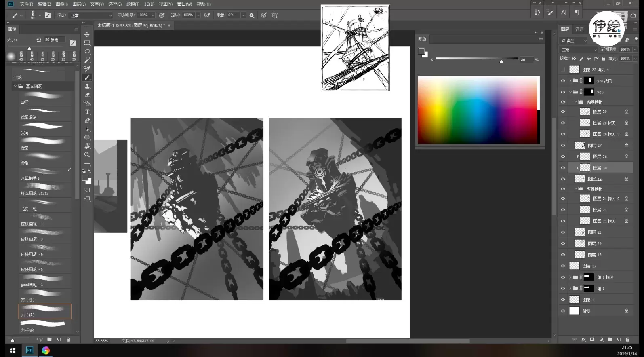Screen dimensions: 644x357
Task: Open the 滤镜(T) menu
Action: pyautogui.click(x=133, y=4)
